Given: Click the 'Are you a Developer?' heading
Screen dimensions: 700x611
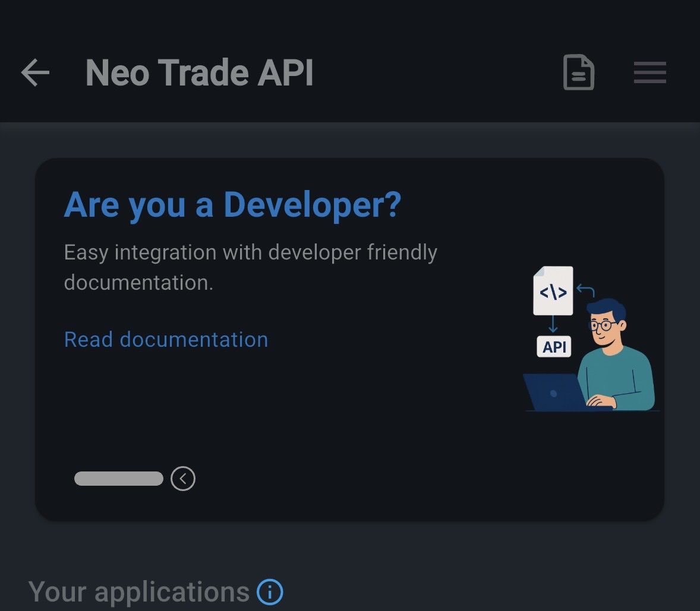Looking at the screenshot, I should 232,205.
